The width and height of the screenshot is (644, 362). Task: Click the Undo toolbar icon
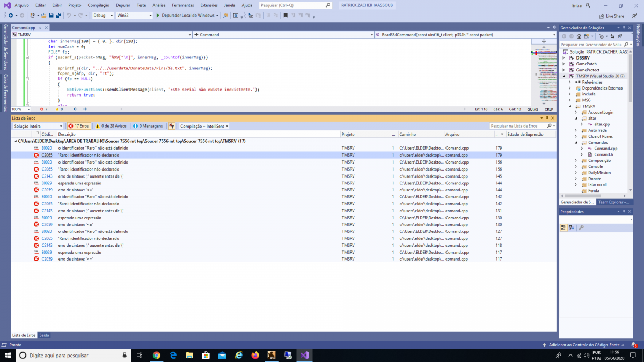tap(69, 16)
